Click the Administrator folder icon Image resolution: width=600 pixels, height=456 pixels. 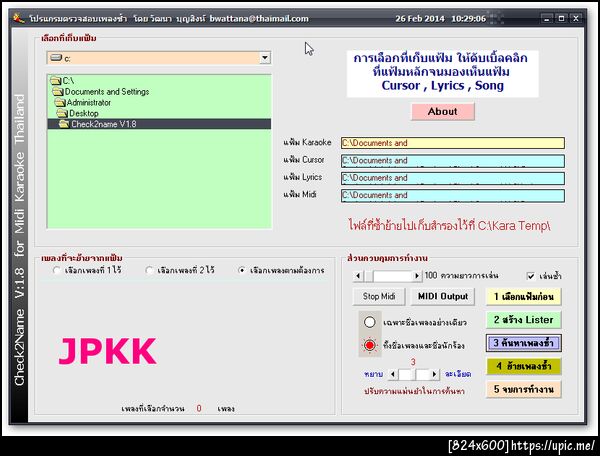point(60,103)
